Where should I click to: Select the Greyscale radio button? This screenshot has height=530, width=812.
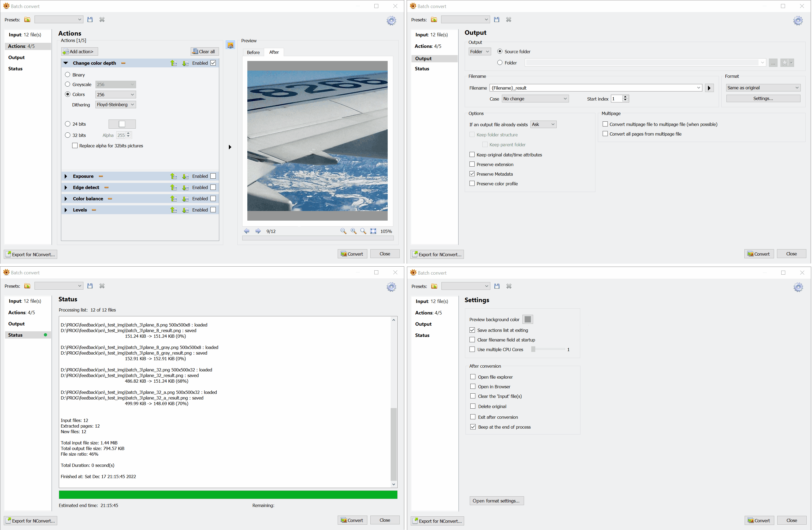[68, 84]
